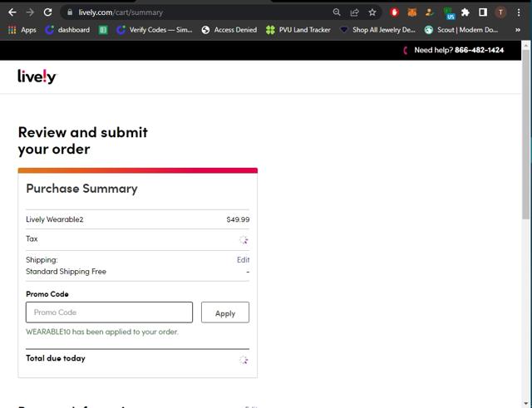Open the dashboard bookmark

click(68, 30)
